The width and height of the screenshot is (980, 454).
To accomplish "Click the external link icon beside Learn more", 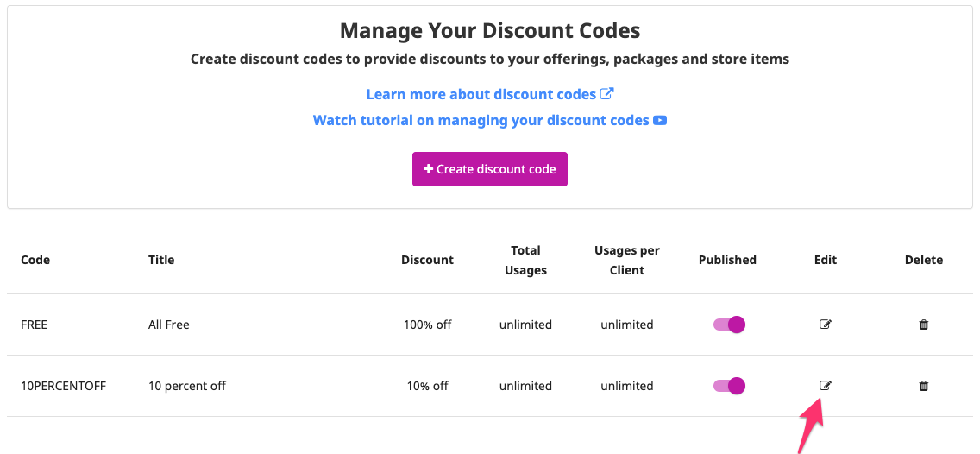I will [x=606, y=94].
